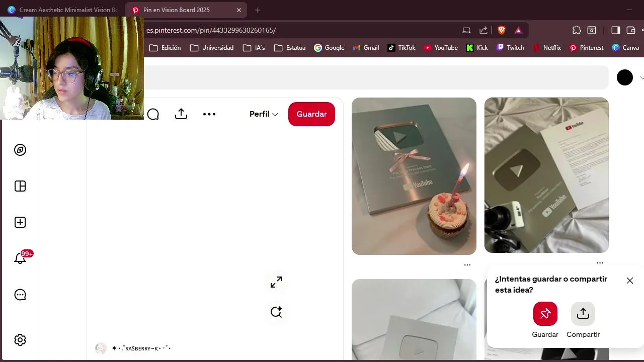Open the Universidad bookmarks folder
The height and width of the screenshot is (362, 644).
[212, 48]
